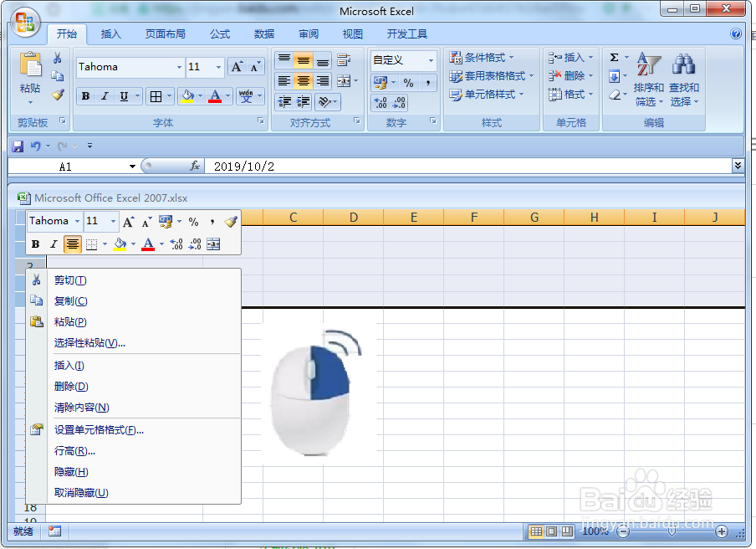Toggle Underline in the ribbon

pos(124,96)
